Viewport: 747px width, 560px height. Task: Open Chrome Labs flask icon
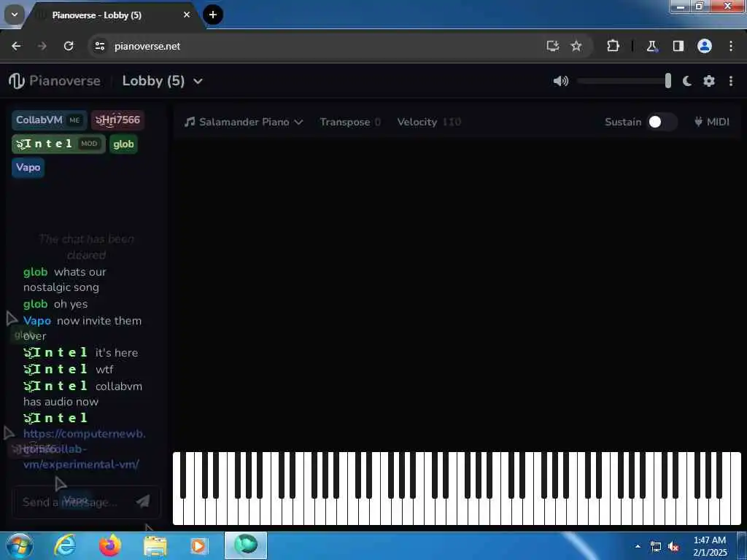point(651,46)
